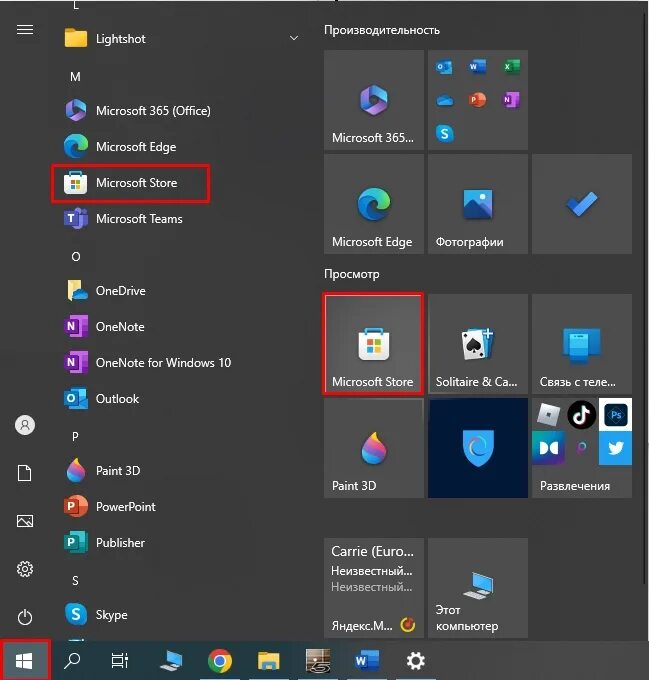Open the TikTok icon in Развлечения folder tile

582,415
